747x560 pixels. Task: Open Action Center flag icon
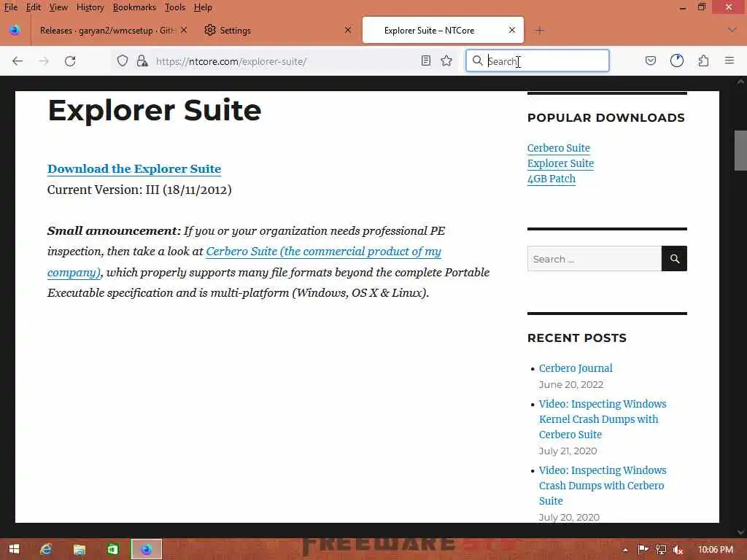point(643,550)
